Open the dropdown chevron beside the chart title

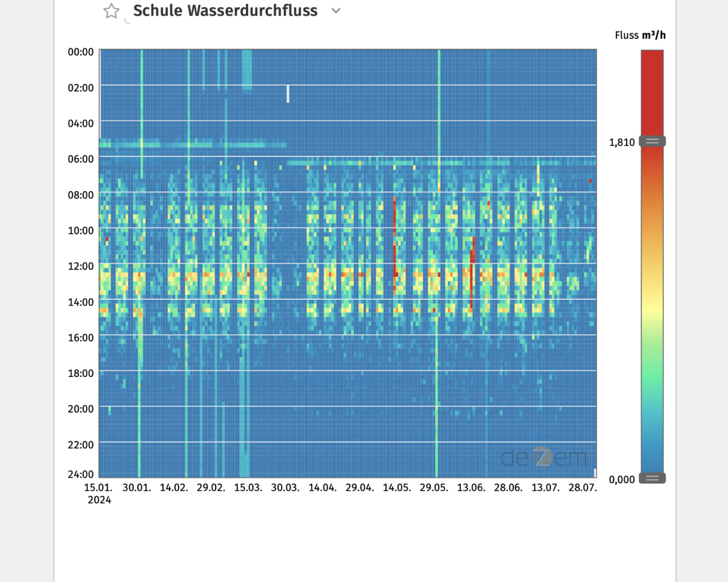(335, 11)
